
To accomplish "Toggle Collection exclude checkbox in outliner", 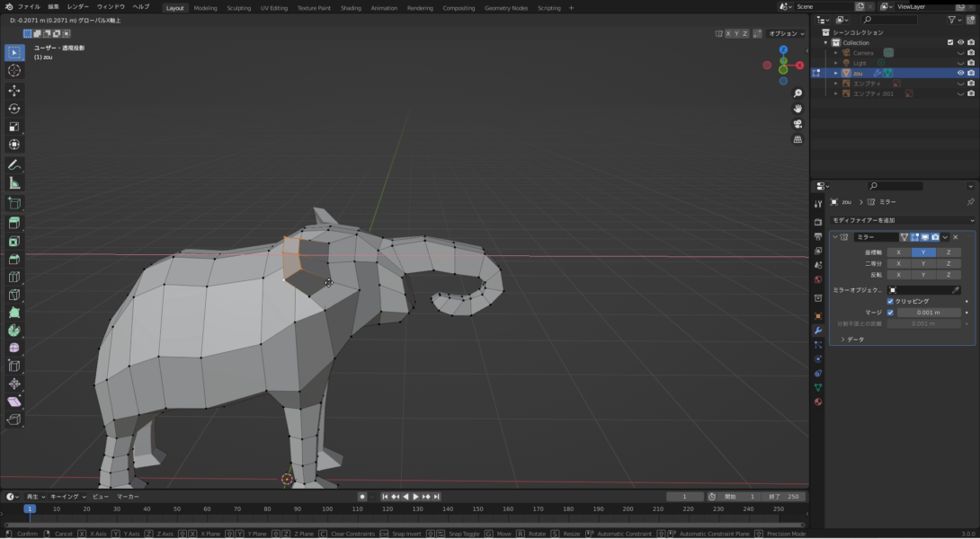I will tap(950, 42).
